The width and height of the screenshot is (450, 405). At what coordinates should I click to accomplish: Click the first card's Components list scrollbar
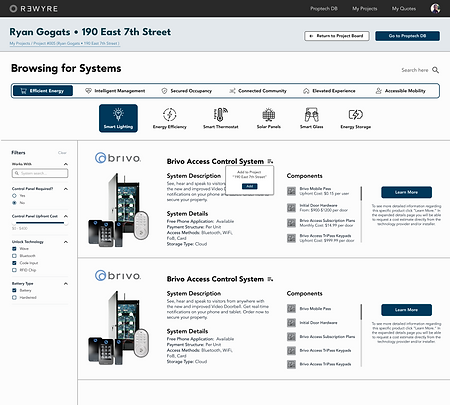[x=361, y=194]
